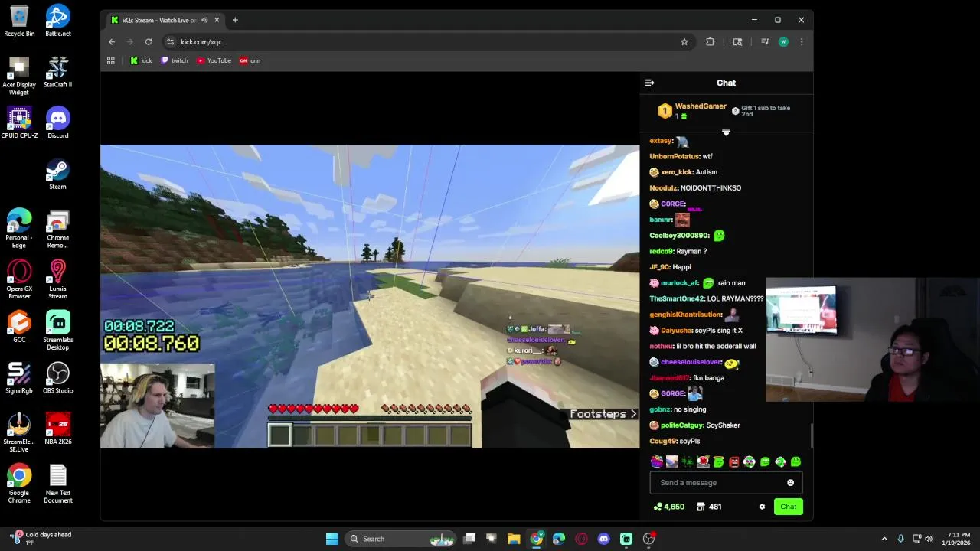Insert the first quick emote in emote row

click(x=657, y=461)
